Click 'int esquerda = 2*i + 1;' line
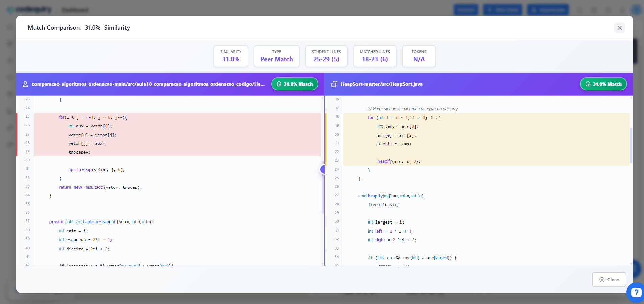This screenshot has width=644, height=304. 86,240
